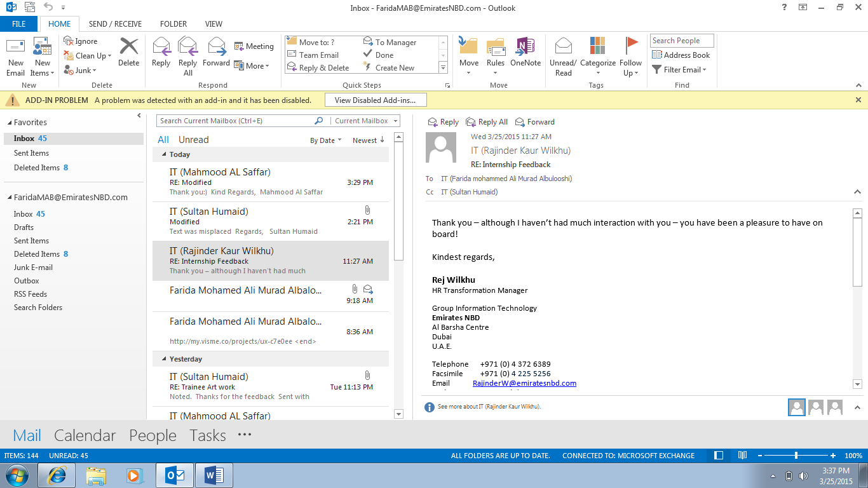Click the Forward icon in ribbon
The width and height of the screenshot is (868, 488).
[216, 48]
